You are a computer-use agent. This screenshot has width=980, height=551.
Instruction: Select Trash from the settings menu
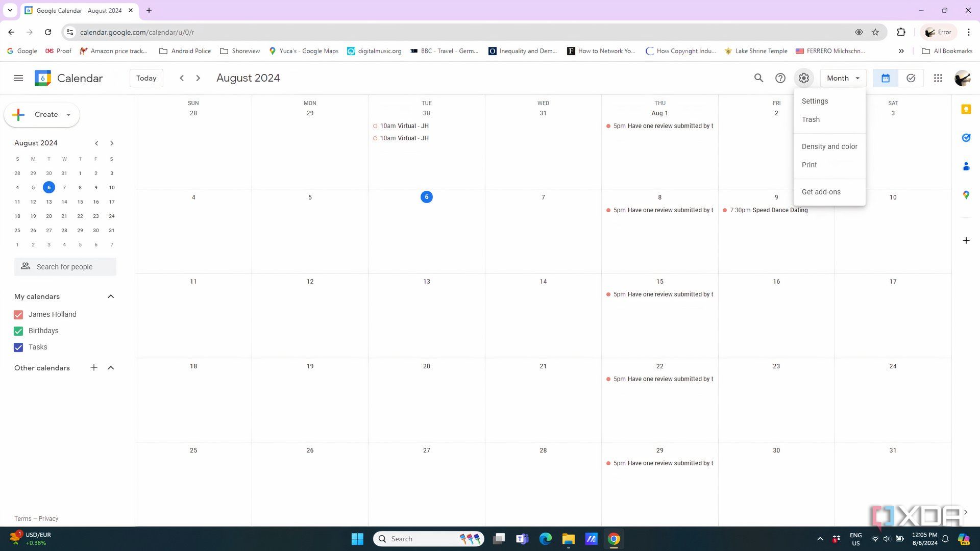[811, 119]
